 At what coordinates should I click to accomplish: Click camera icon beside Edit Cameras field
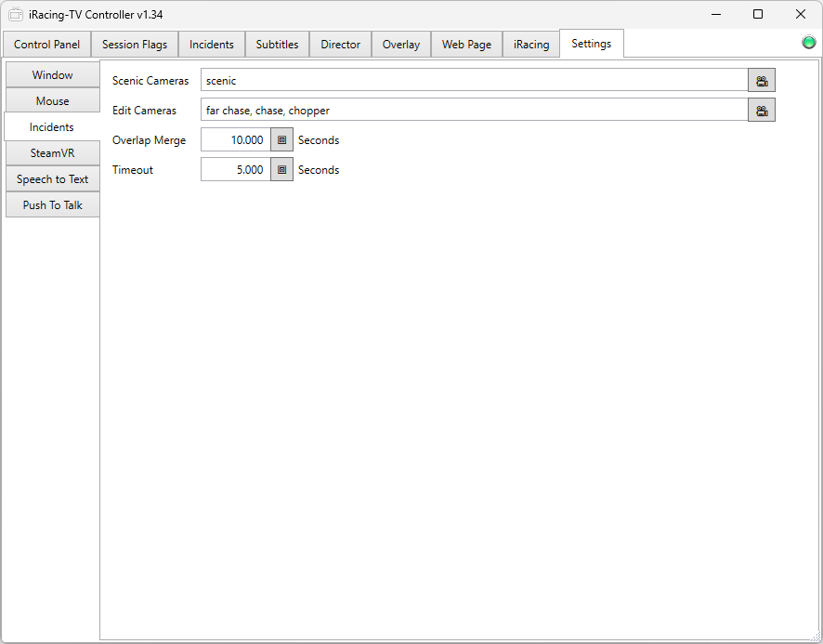(762, 111)
